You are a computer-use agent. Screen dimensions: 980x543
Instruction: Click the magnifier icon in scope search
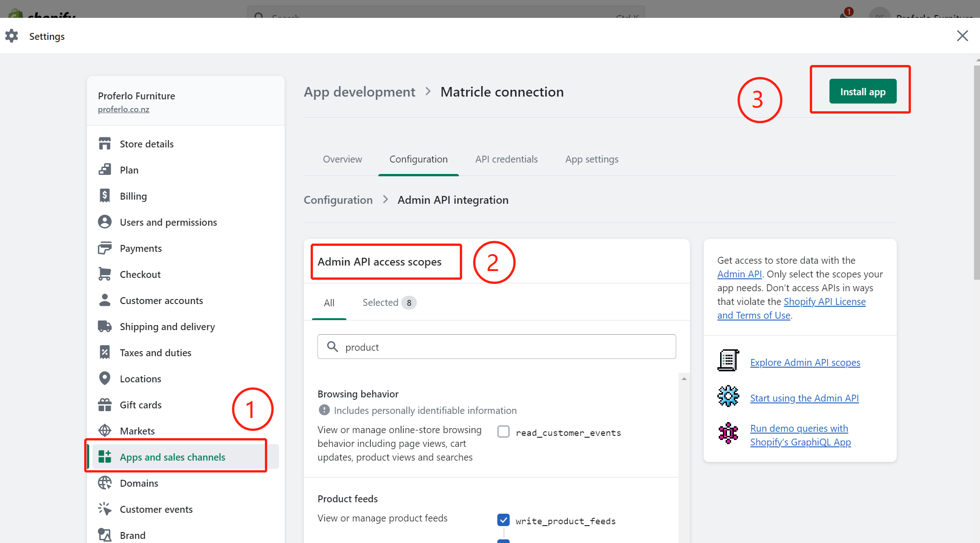[333, 347]
